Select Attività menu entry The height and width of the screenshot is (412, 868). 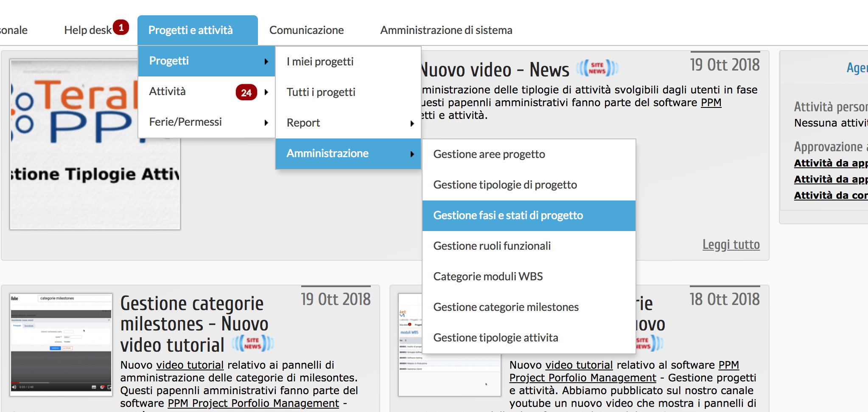click(207, 92)
